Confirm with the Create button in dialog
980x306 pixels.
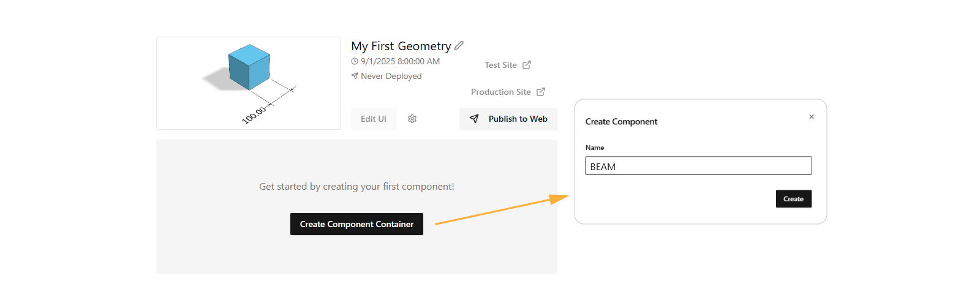794,199
